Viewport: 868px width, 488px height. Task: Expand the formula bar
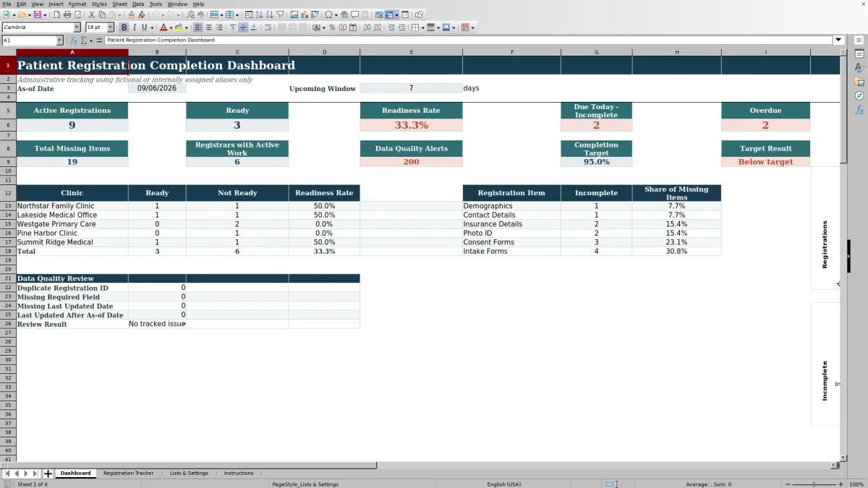pyautogui.click(x=839, y=40)
